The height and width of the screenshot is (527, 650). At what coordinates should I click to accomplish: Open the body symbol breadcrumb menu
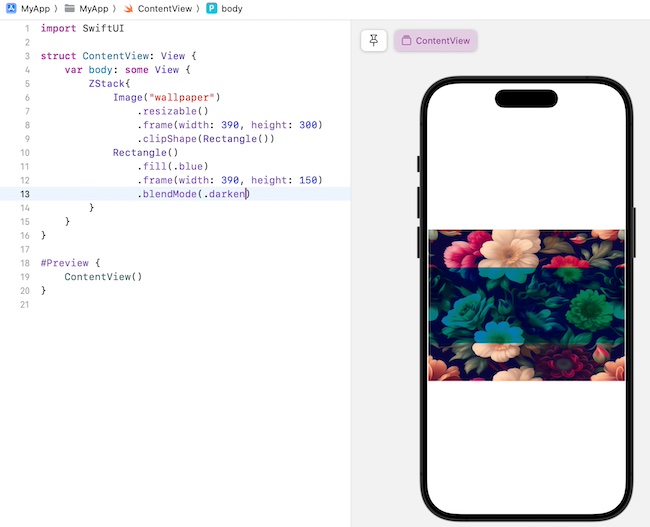[x=231, y=8]
